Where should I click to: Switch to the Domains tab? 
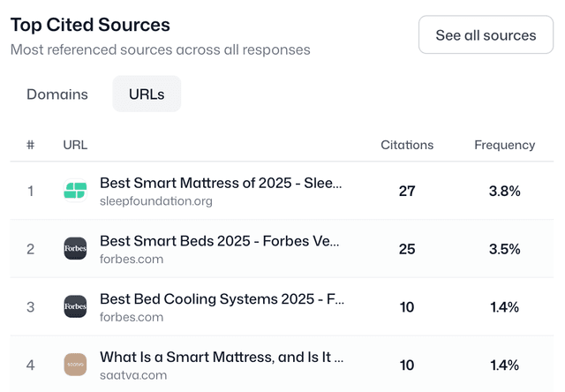[x=57, y=94]
